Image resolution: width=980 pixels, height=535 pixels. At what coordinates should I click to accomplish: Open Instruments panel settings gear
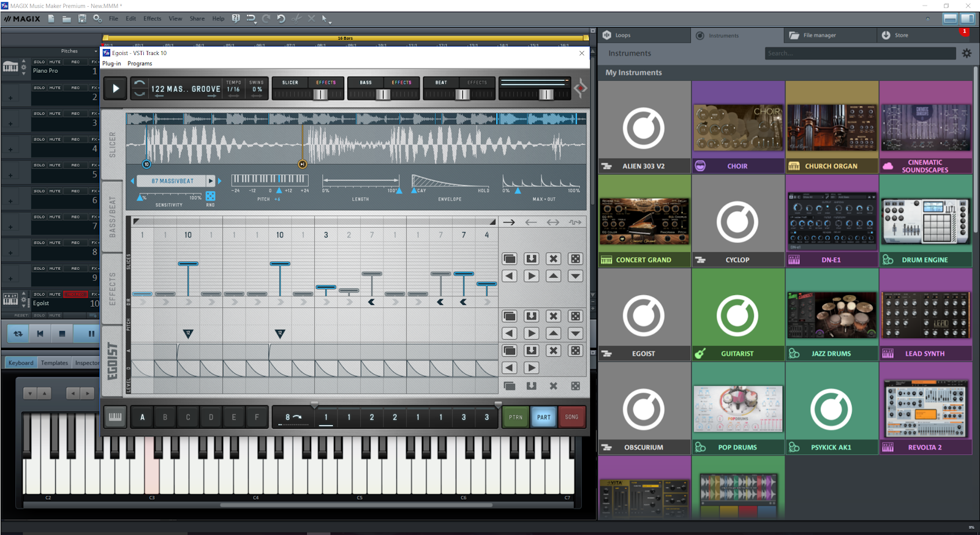[x=967, y=53]
